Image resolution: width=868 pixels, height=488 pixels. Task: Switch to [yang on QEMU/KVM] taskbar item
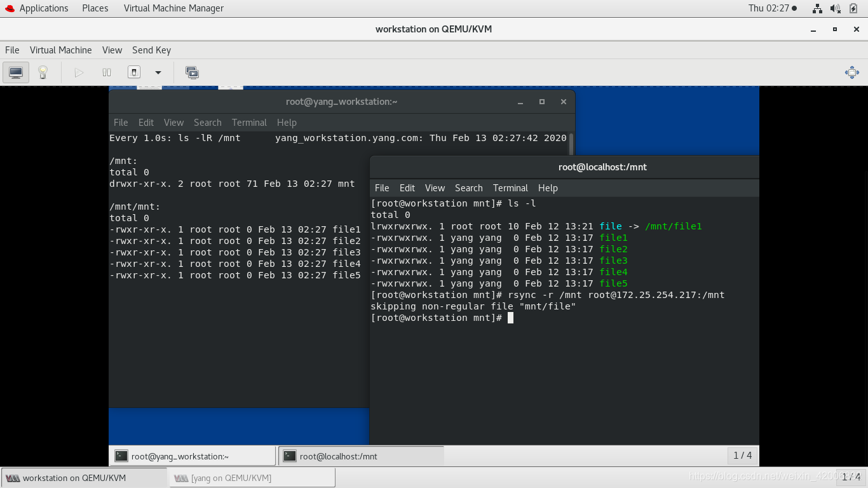point(252,478)
